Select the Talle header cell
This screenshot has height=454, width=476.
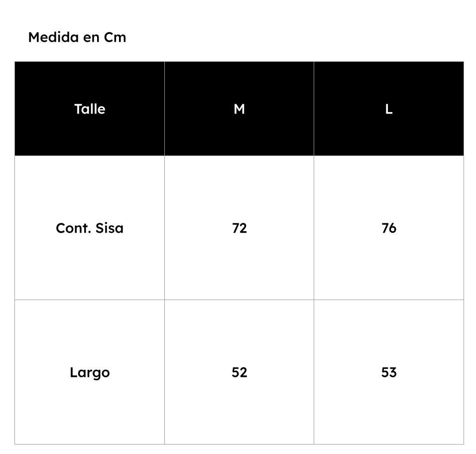pos(90,109)
